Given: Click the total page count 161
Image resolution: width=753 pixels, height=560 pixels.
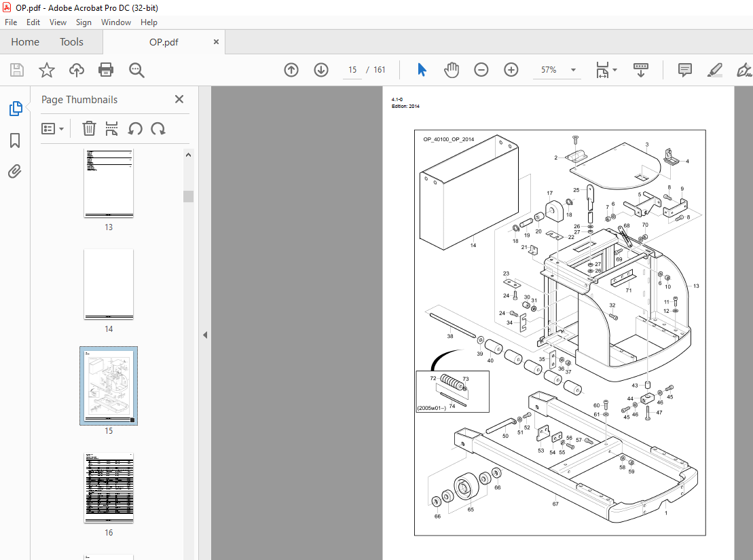Looking at the screenshot, I should 380,70.
